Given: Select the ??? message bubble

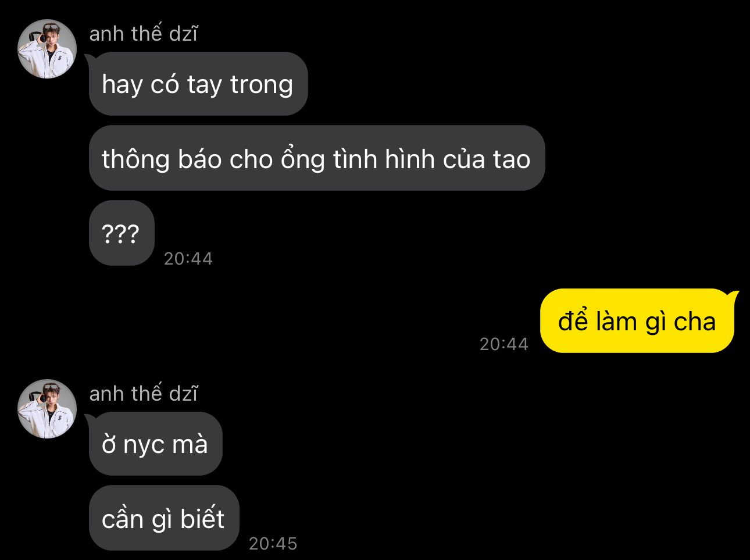Looking at the screenshot, I should click(x=121, y=233).
